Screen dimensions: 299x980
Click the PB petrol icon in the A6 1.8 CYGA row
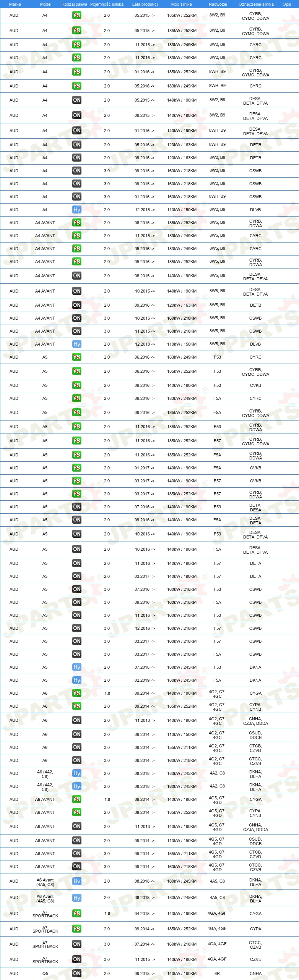[77, 693]
